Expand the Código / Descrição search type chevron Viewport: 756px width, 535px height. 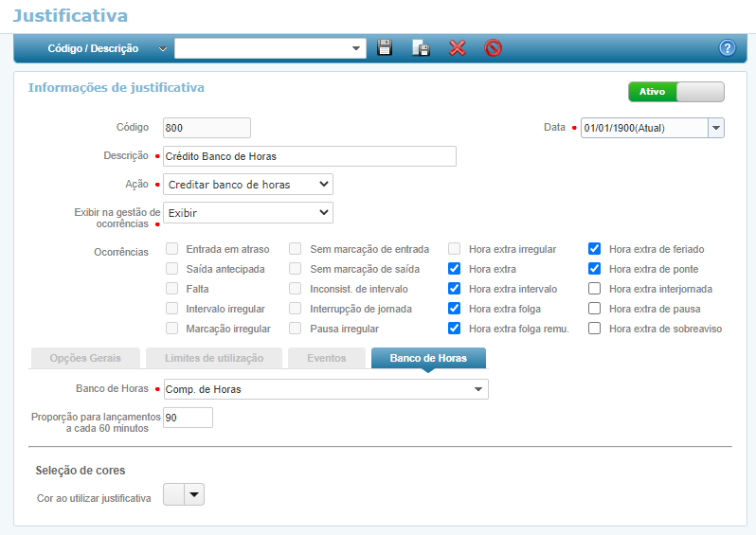[163, 48]
